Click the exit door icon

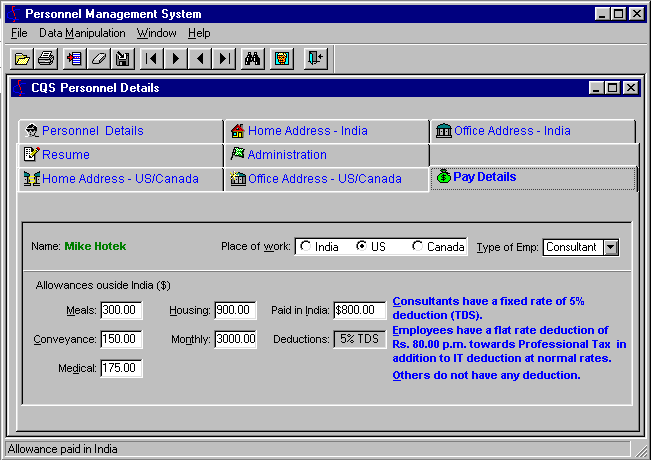[315, 58]
